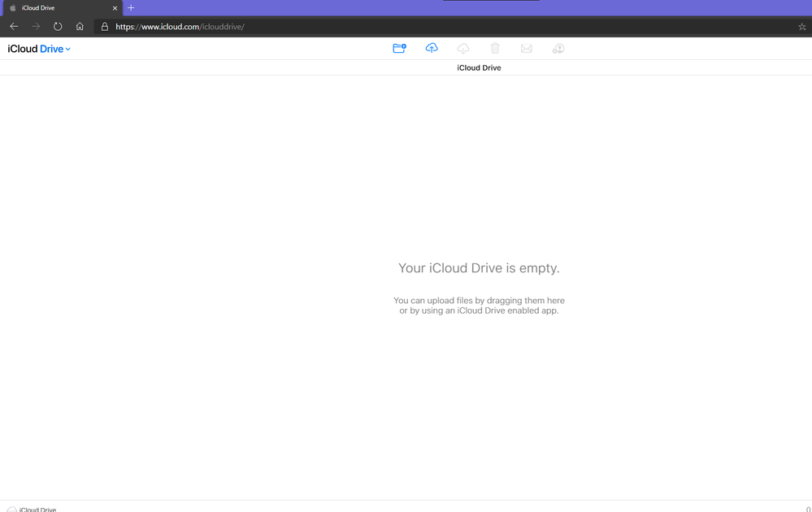This screenshot has height=512, width=812.
Task: Open a new browser tab
Action: point(131,8)
